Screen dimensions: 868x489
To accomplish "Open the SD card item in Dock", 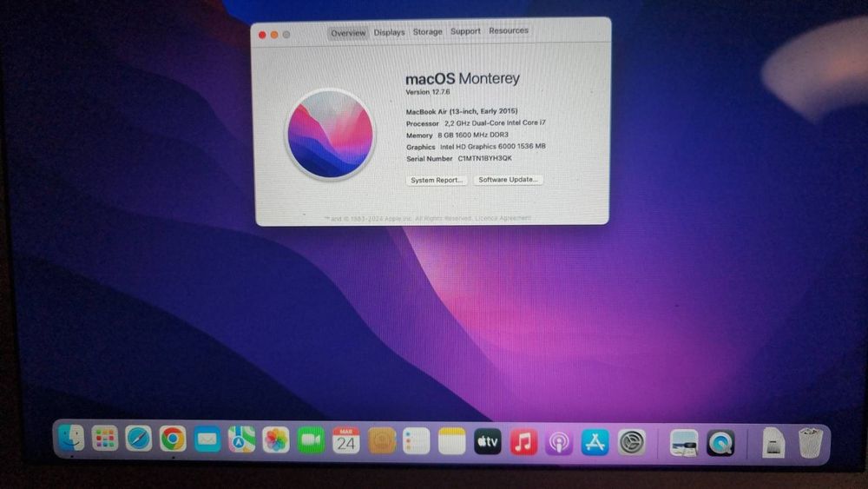I will pyautogui.click(x=773, y=443).
